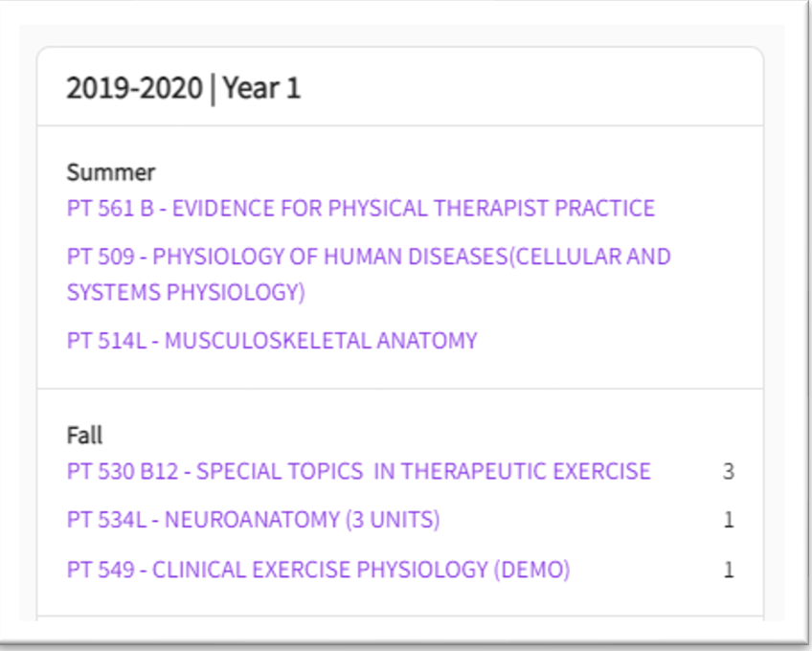
Task: Click the count 1 beside PT 534L Neuroanatomy
Action: coord(729,520)
